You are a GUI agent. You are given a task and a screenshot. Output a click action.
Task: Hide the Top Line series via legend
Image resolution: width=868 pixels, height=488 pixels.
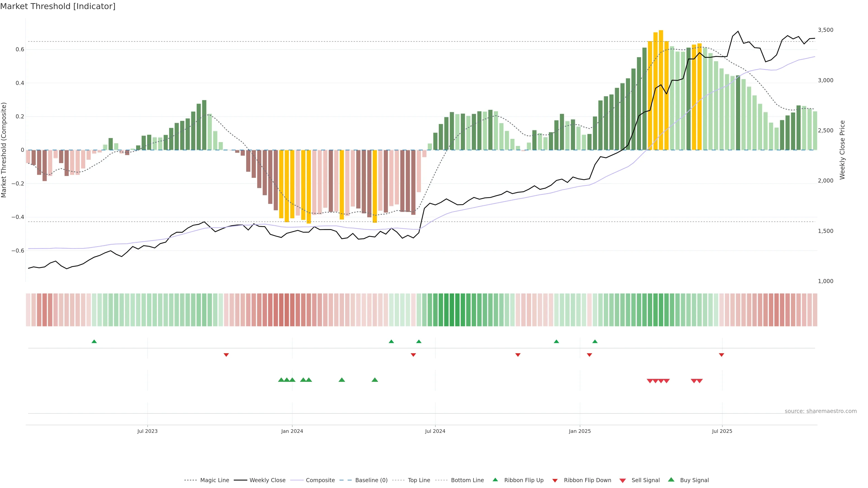tap(419, 480)
